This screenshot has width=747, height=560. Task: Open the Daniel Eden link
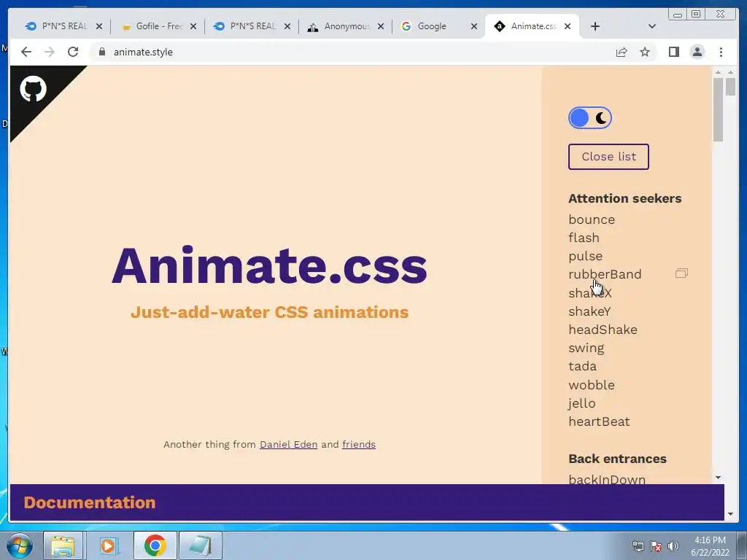coord(288,444)
